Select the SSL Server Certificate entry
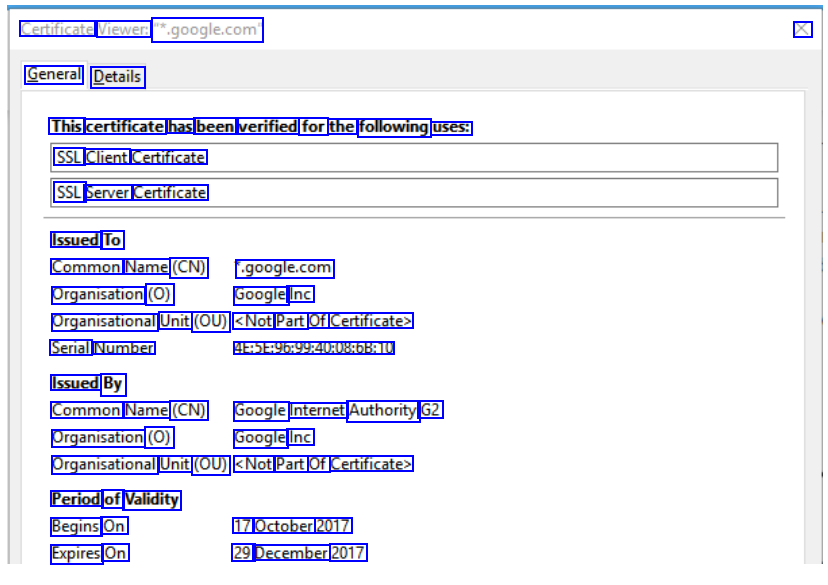828x585 pixels. [130, 192]
